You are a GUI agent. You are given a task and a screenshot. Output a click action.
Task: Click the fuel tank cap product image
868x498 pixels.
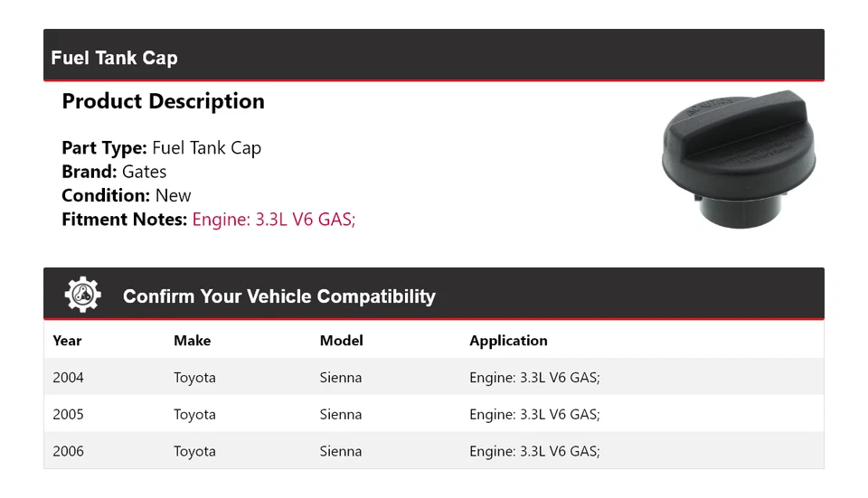tap(739, 159)
